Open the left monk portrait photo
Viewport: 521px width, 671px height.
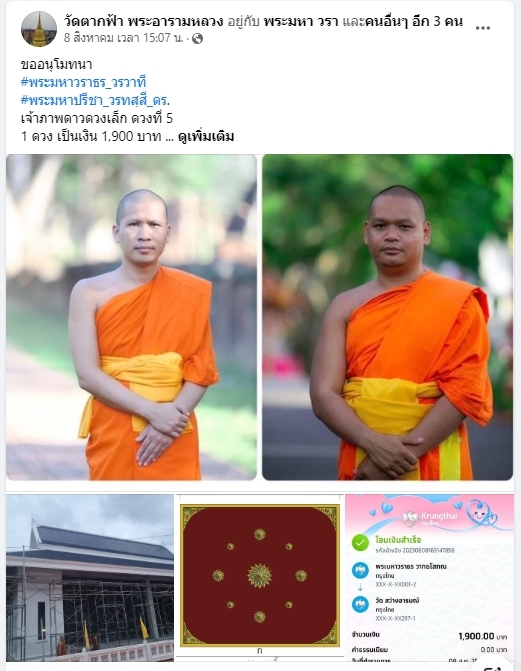(131, 317)
